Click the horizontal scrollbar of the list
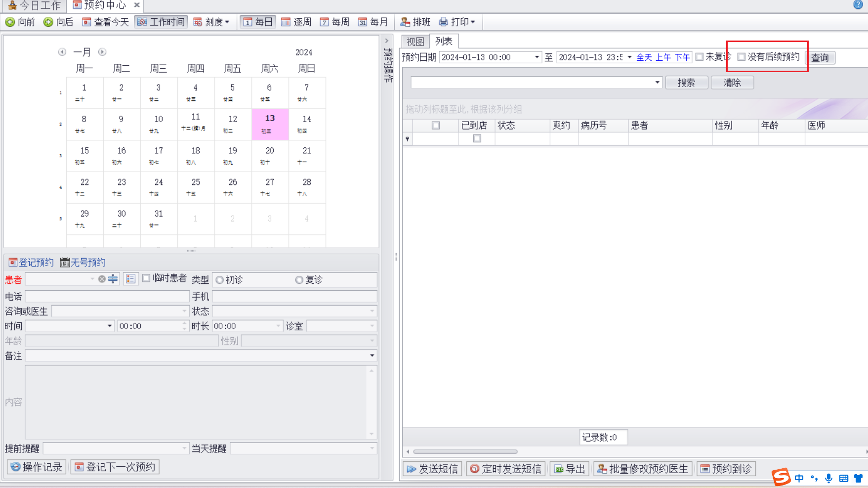The height and width of the screenshot is (488, 868). click(465, 451)
